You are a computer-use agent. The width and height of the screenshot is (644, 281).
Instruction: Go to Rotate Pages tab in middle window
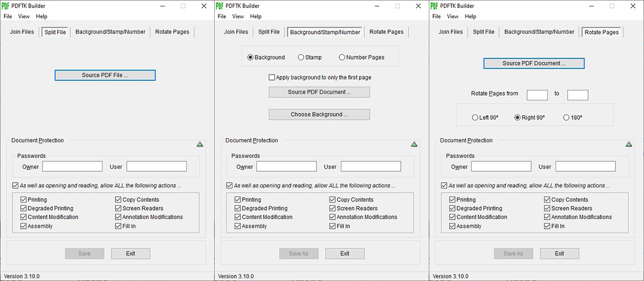(x=386, y=32)
